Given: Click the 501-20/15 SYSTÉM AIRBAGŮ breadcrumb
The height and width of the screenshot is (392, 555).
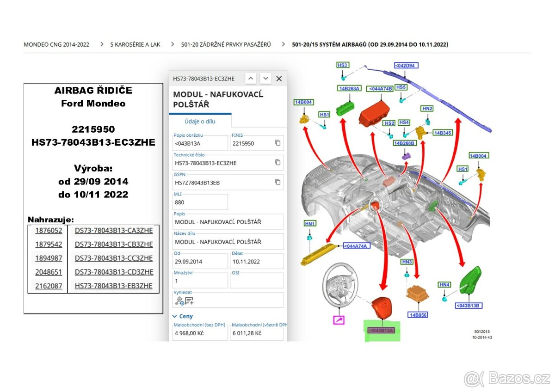Looking at the screenshot, I should (x=370, y=44).
